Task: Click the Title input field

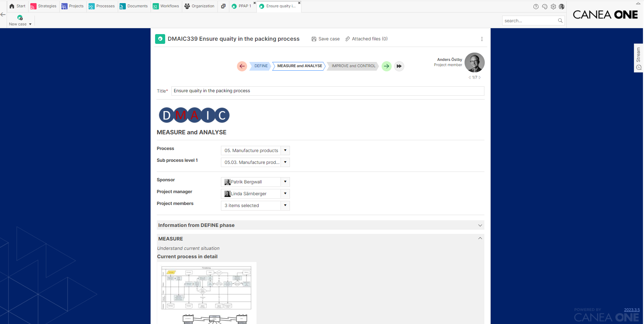Action: tap(327, 91)
